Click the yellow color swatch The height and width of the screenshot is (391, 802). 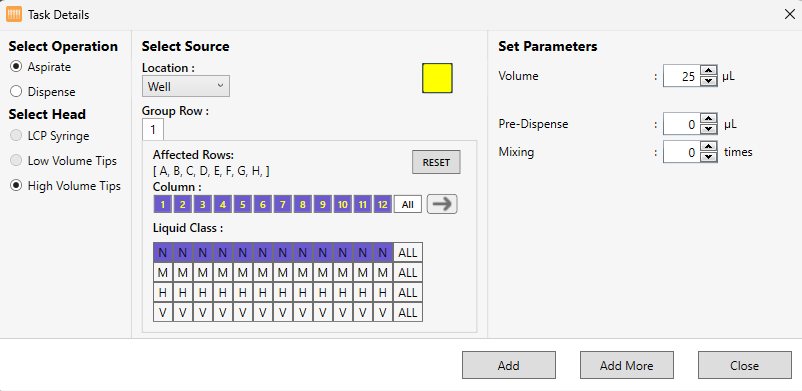click(437, 78)
